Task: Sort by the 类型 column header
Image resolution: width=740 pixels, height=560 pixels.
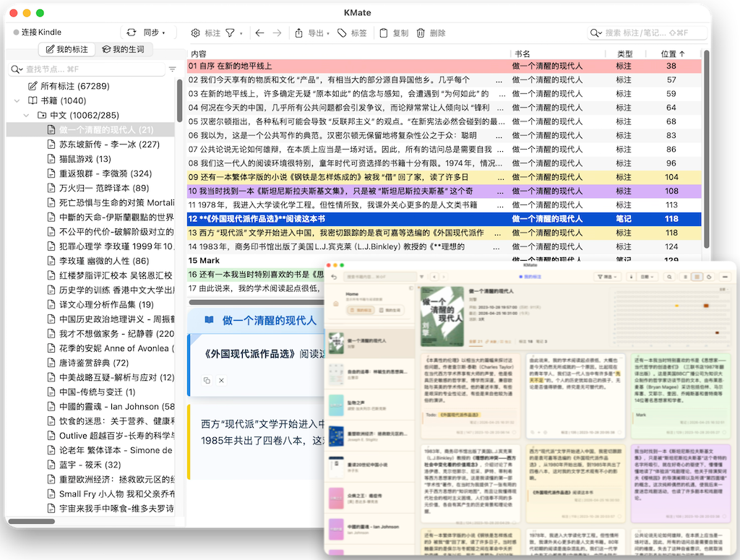Action: tap(624, 53)
